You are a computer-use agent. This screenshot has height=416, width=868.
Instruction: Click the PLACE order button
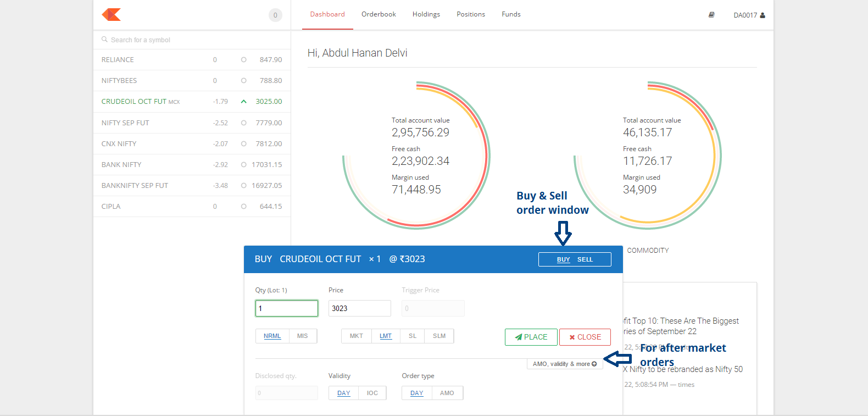tap(531, 337)
